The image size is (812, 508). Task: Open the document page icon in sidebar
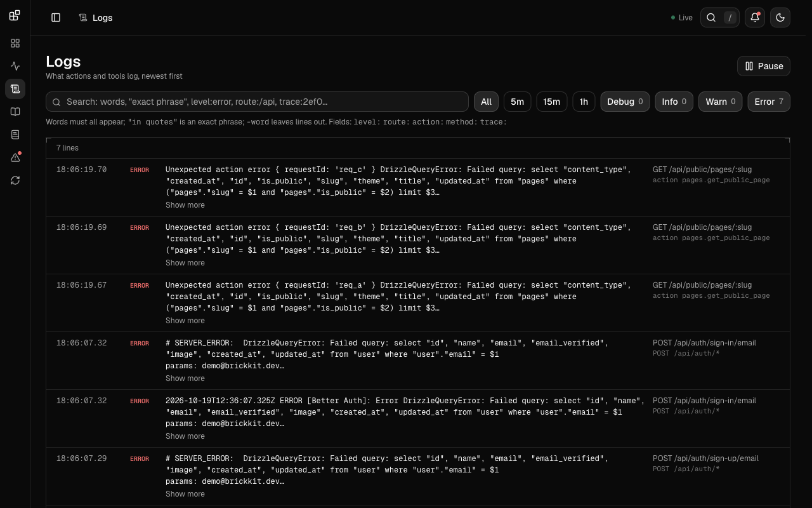click(x=15, y=135)
